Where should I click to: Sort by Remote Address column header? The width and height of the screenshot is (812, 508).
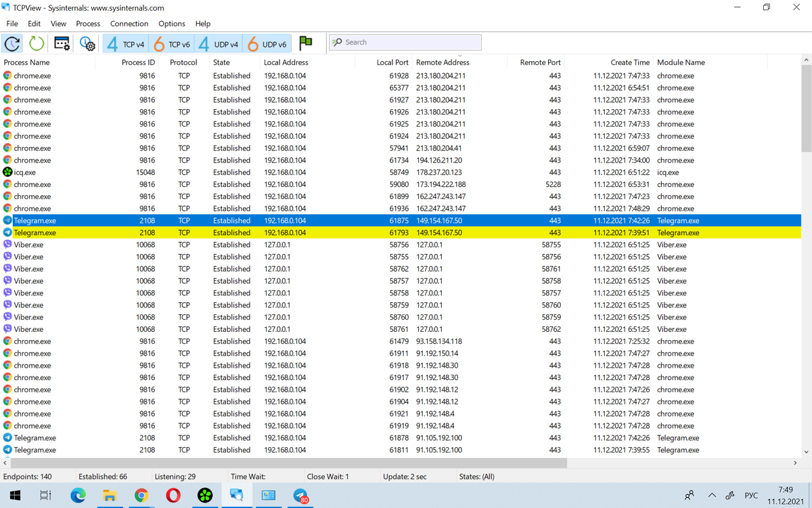coord(443,62)
